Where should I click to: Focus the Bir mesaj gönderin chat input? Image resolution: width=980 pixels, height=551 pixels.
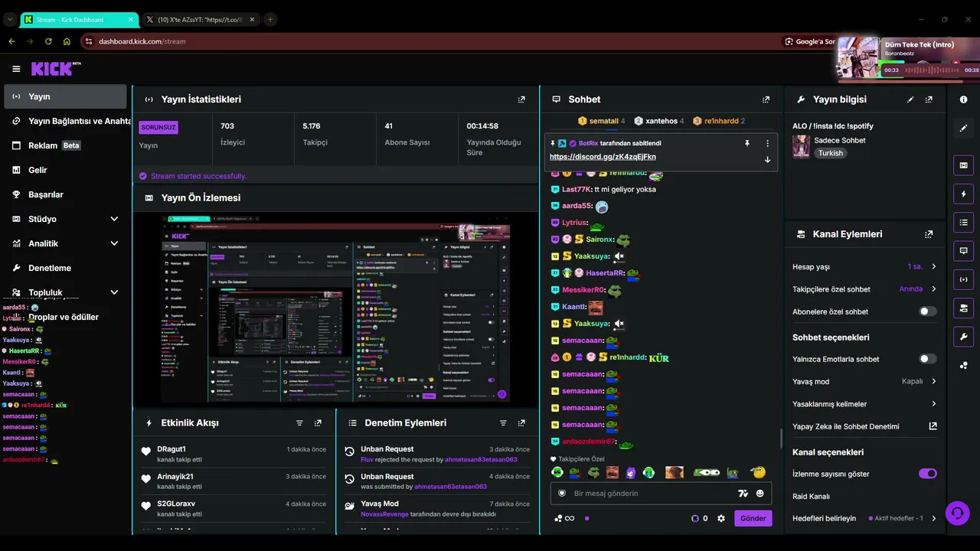[x=649, y=494]
